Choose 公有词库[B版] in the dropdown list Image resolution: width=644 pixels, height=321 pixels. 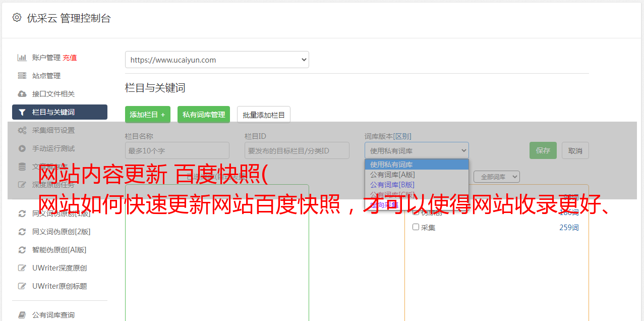click(417, 185)
